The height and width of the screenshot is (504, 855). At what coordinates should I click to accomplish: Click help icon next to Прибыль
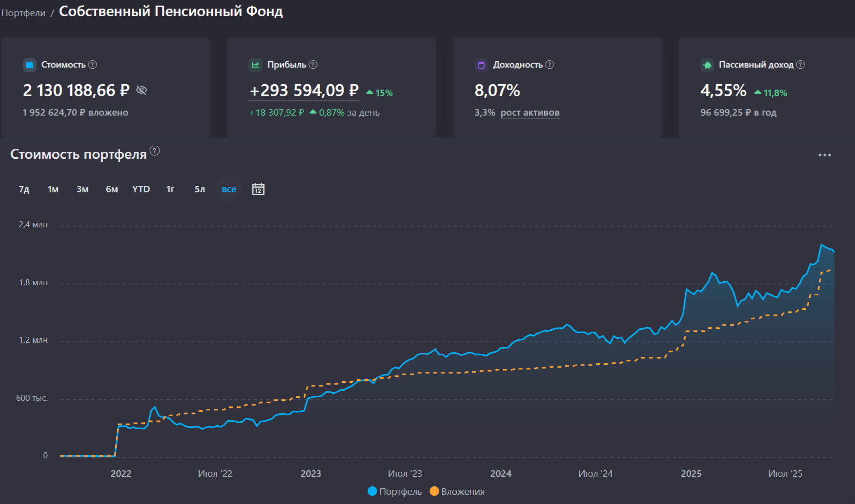pyautogui.click(x=313, y=65)
